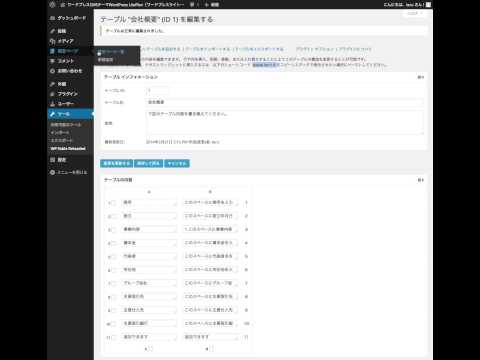Open Pages via its sidebar icon
480x360 pixels.
tap(52, 51)
